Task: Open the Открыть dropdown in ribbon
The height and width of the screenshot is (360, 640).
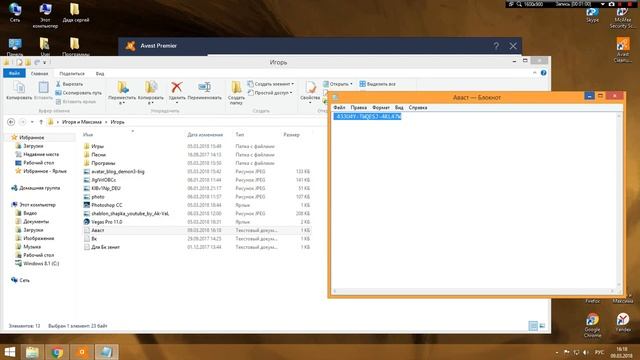Action: [338, 84]
